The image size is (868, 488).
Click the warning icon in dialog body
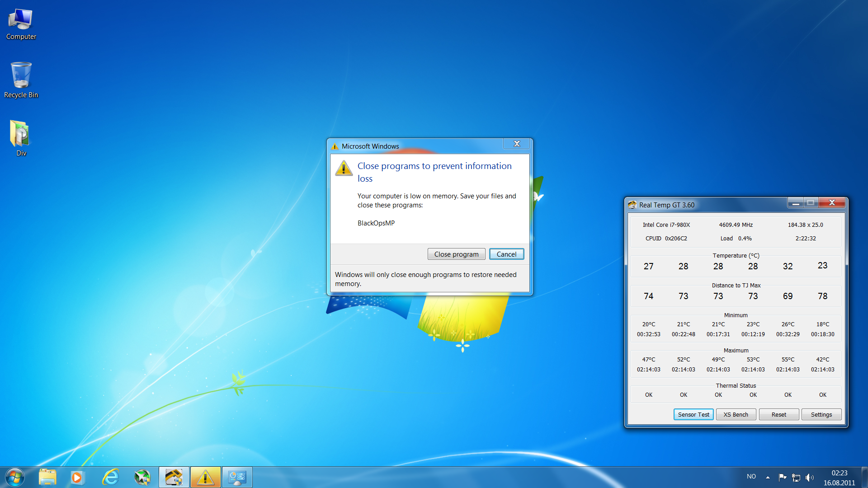pos(344,168)
